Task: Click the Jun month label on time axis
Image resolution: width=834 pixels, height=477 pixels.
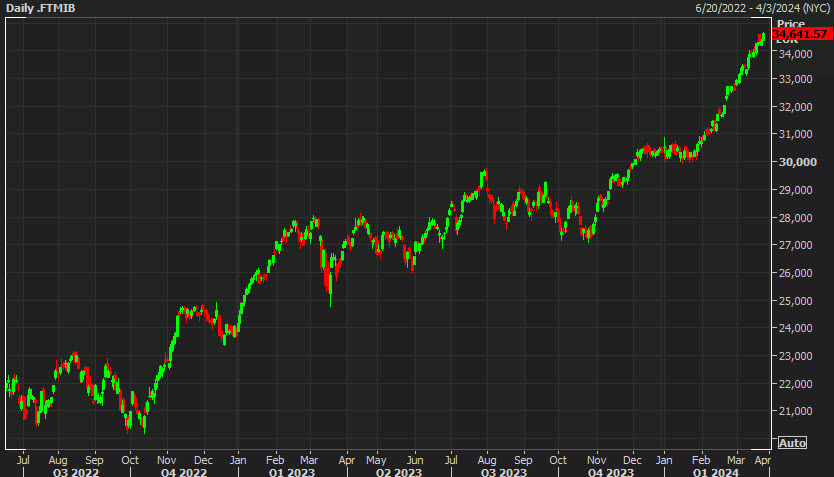Action: 415,460
